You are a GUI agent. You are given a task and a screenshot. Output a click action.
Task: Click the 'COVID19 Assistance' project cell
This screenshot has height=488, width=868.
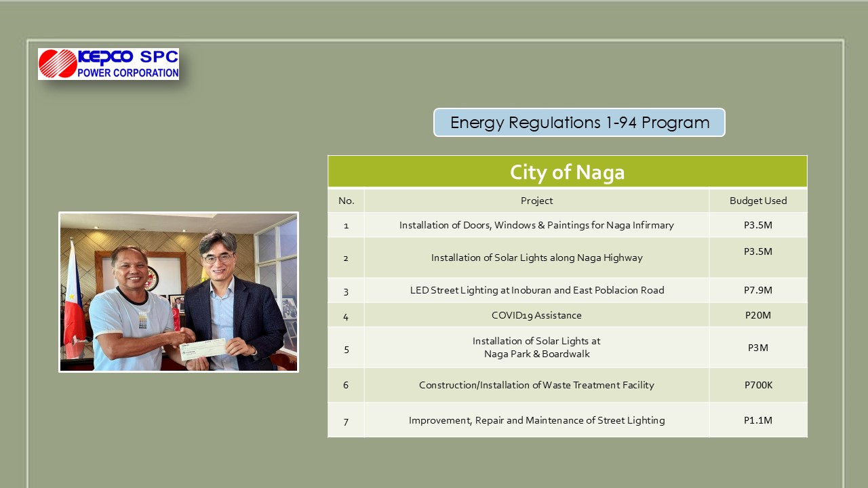tap(536, 315)
